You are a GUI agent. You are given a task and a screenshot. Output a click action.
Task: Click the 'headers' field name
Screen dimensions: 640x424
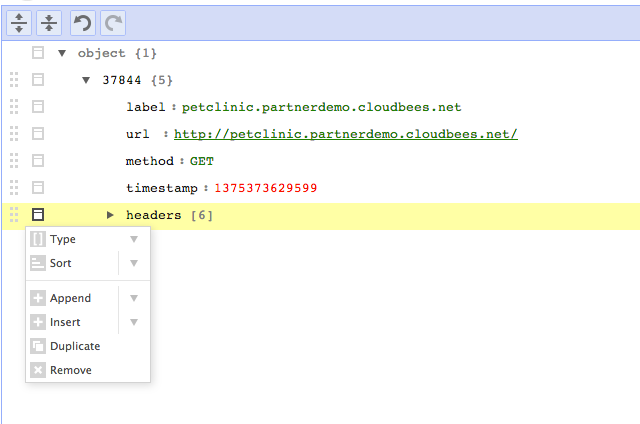coord(153,215)
